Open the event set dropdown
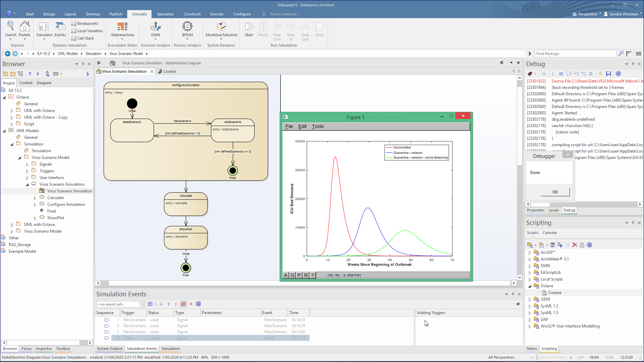This screenshot has width=644, height=362. (143, 304)
